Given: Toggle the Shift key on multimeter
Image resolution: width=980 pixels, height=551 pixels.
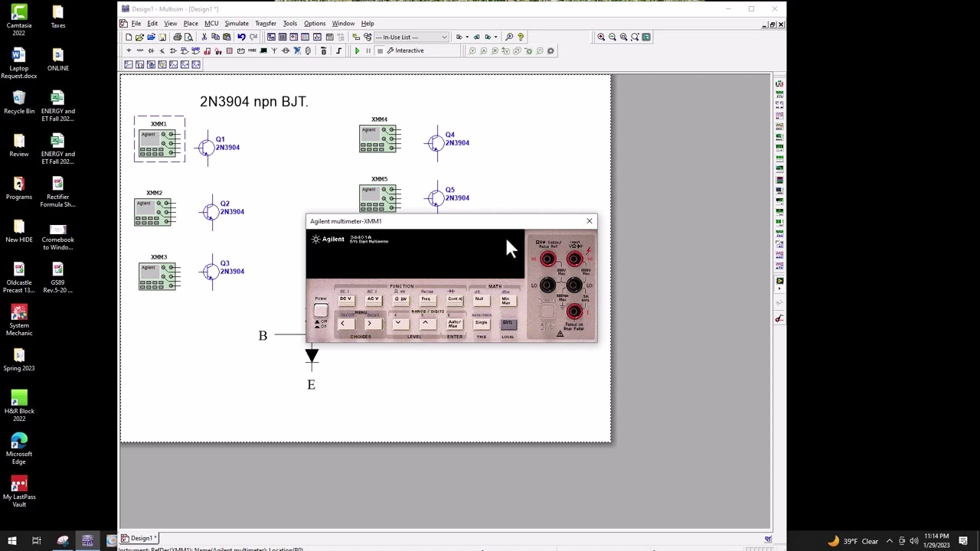Looking at the screenshot, I should [x=508, y=324].
